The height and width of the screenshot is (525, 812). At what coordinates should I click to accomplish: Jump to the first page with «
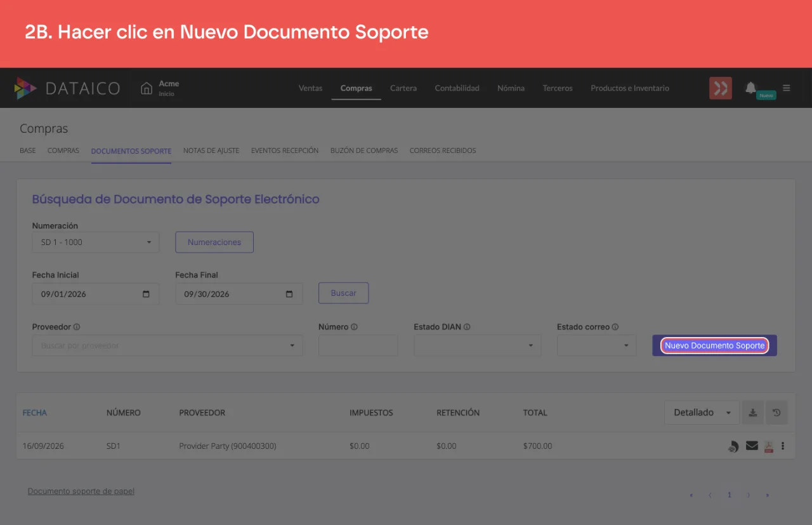coord(691,495)
